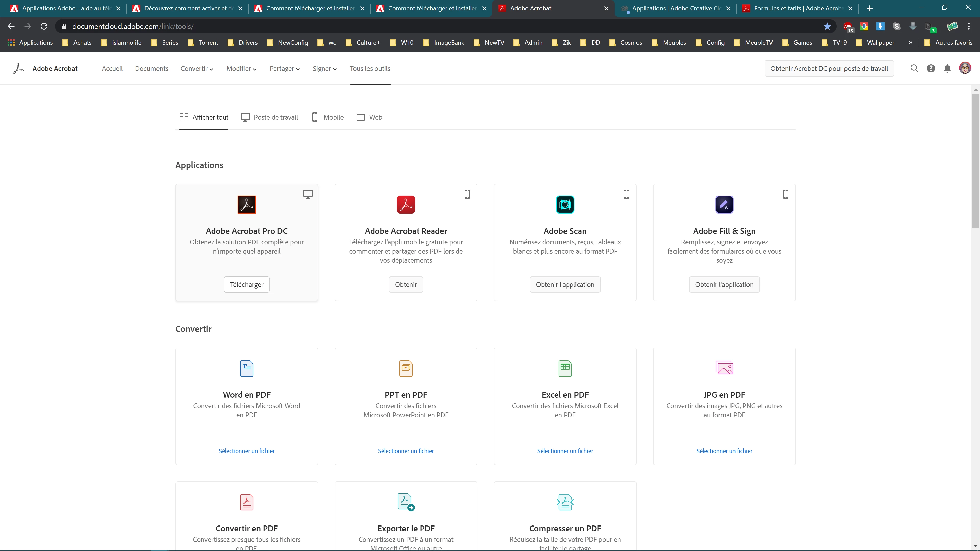This screenshot has height=551, width=980.
Task: Bookmark this page with the star icon
Action: point(827,26)
